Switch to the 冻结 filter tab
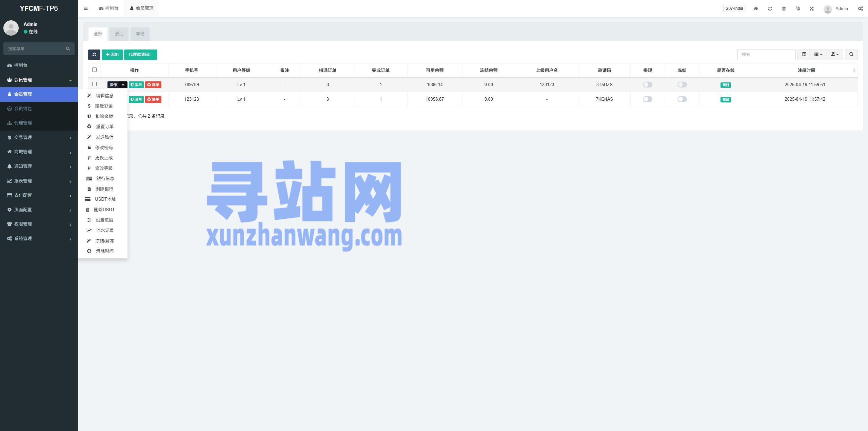Screen dimensions: 868x431 (140, 34)
